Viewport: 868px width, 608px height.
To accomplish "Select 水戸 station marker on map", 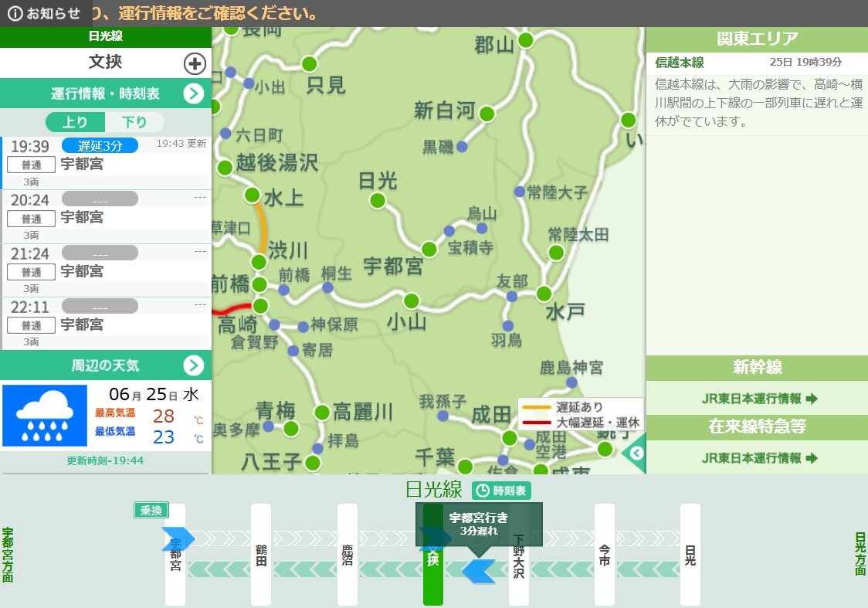I will coord(544,294).
